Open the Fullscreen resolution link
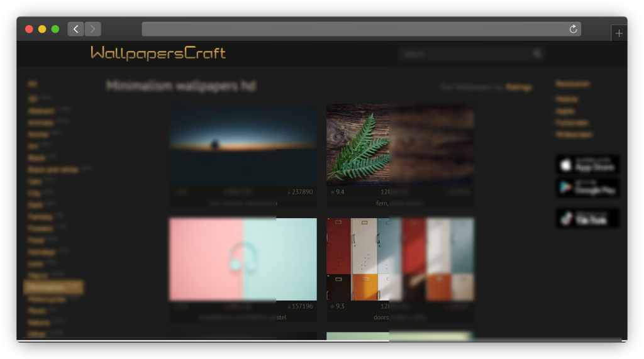644x359 pixels. pyautogui.click(x=572, y=123)
